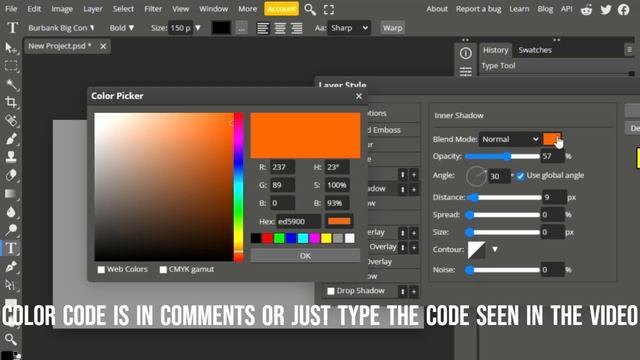640x360 pixels.
Task: Select the Blur tool droplet icon
Action: tap(11, 212)
